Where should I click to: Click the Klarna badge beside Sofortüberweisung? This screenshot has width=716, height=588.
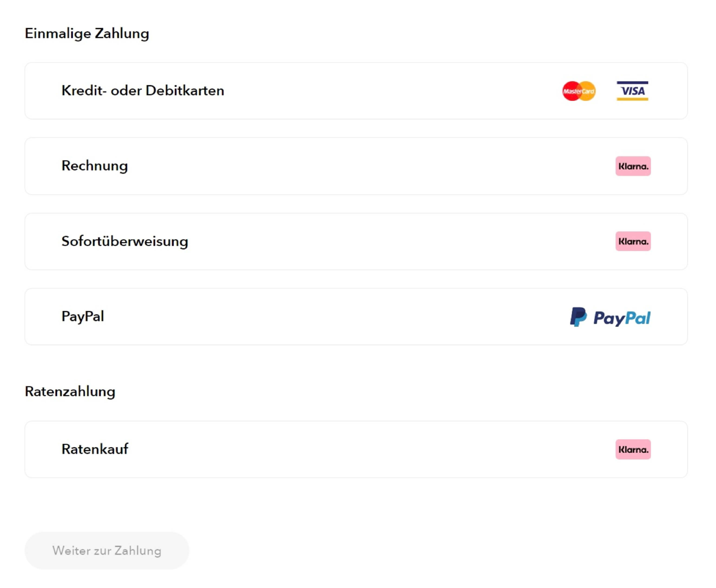pos(633,241)
